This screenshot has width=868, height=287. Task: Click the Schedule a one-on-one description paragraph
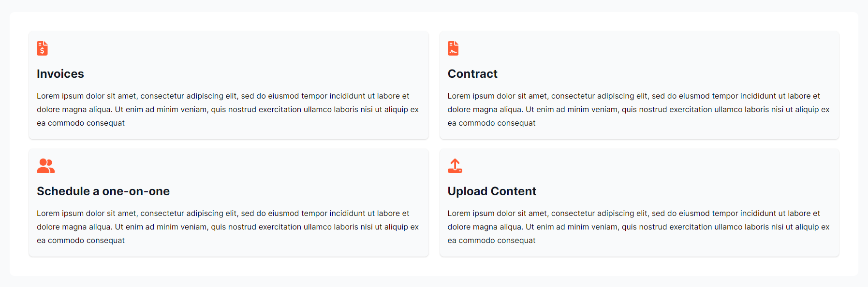pyautogui.click(x=228, y=227)
